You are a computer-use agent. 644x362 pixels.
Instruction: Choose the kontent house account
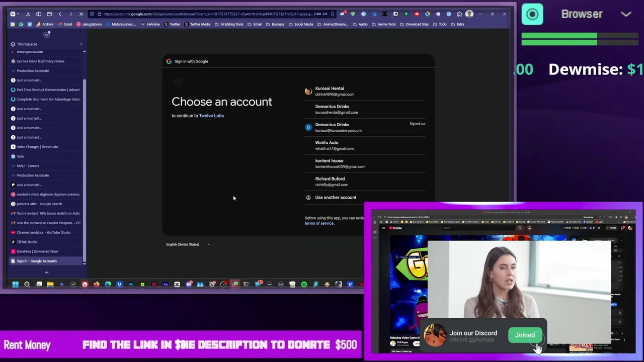point(365,164)
